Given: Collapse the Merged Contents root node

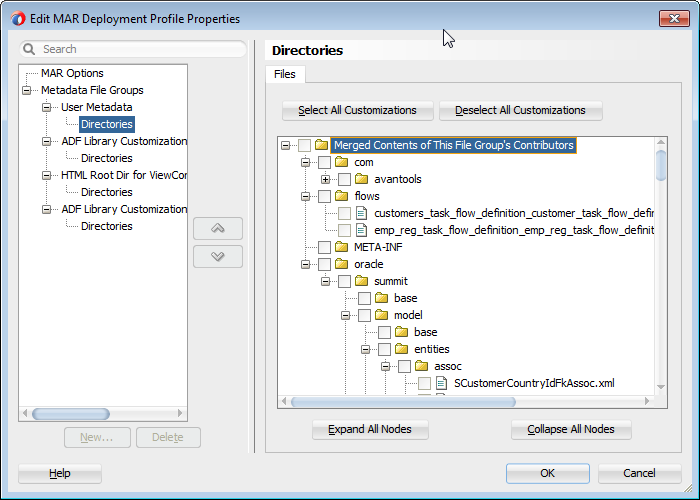Looking at the screenshot, I should (x=285, y=145).
